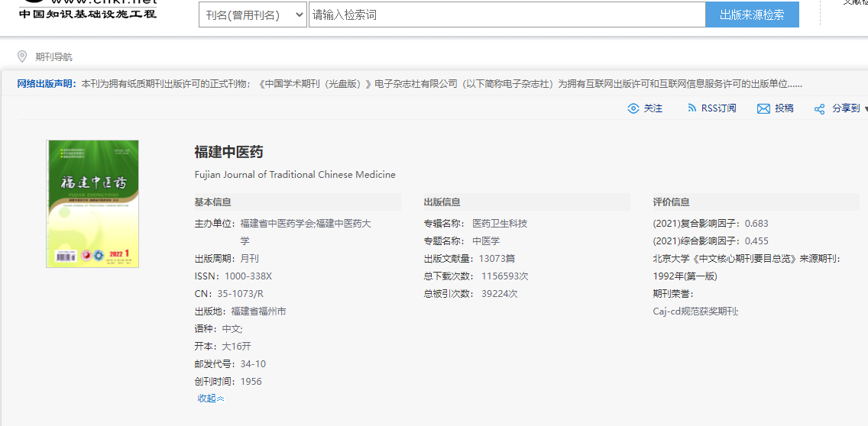868x426 pixels.
Task: Click the RSS feed icon
Action: click(x=691, y=108)
